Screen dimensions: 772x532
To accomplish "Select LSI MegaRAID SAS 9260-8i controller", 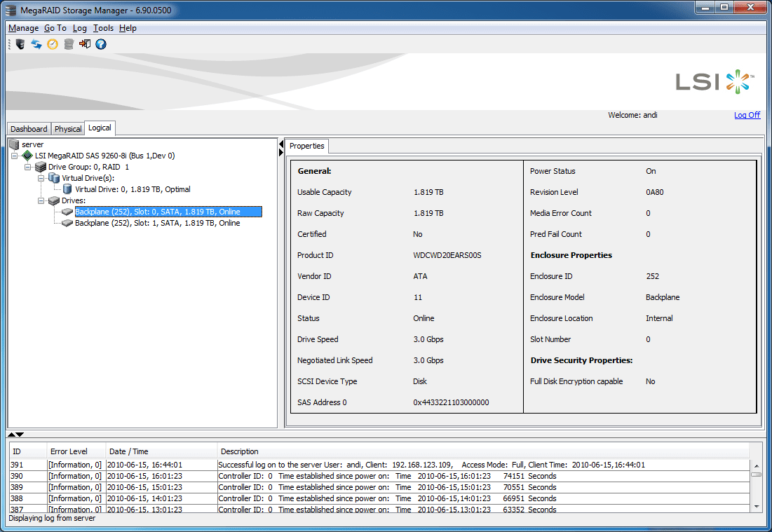I will click(x=105, y=156).
